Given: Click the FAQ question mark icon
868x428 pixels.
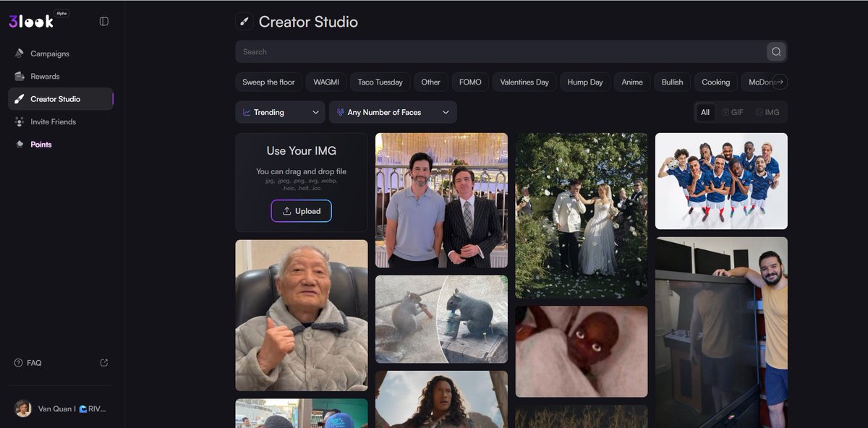Looking at the screenshot, I should click(19, 363).
